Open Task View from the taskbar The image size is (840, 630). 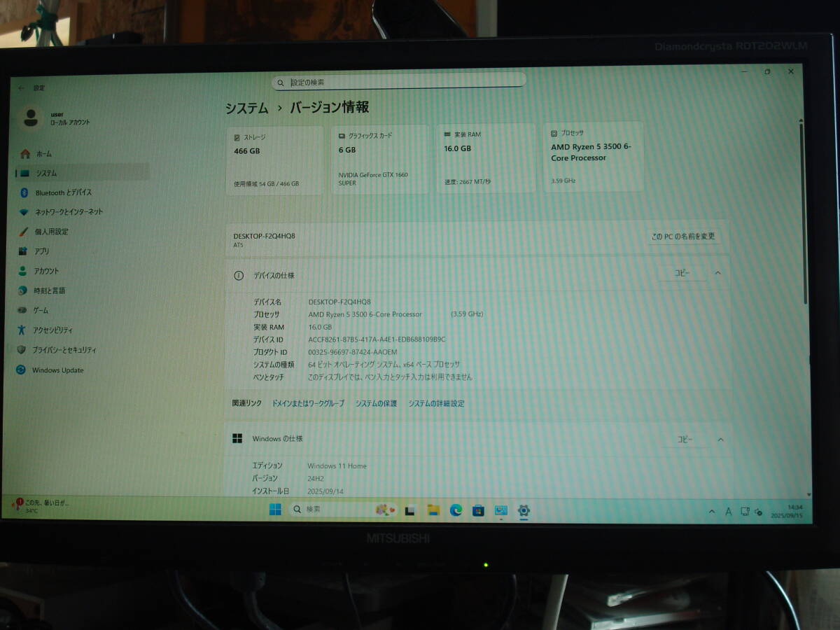coord(411,510)
